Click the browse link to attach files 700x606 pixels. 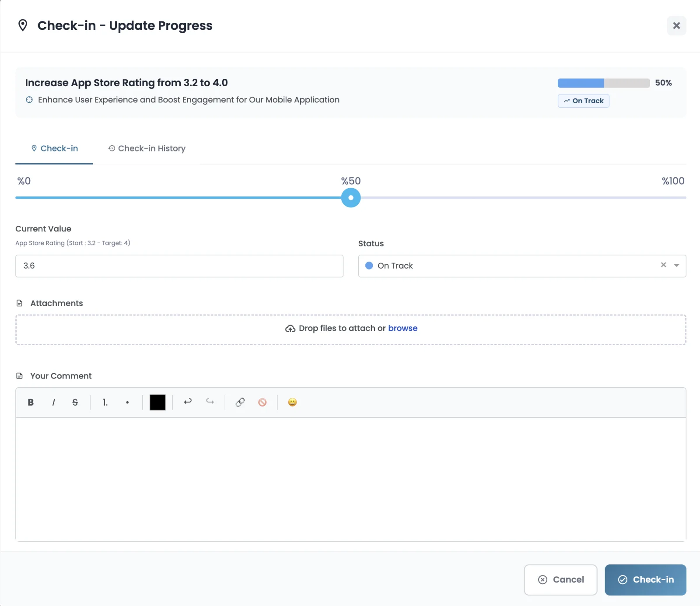click(402, 328)
